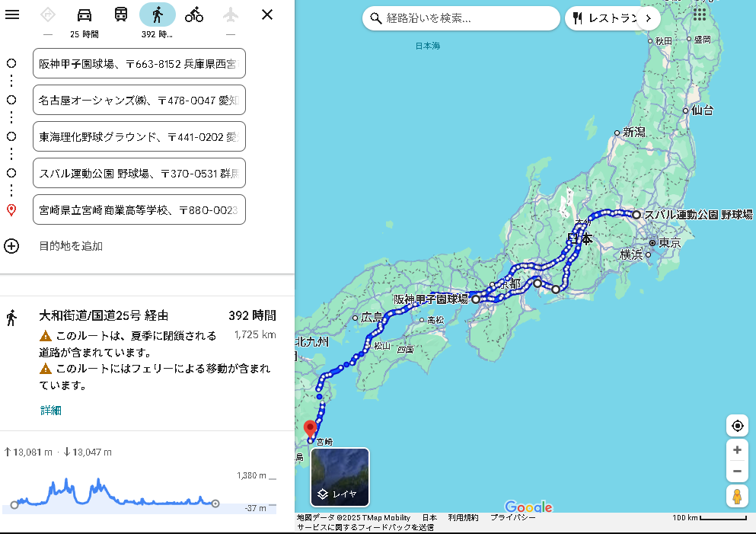Select the flight travel mode
This screenshot has height=534, width=756.
(231, 15)
